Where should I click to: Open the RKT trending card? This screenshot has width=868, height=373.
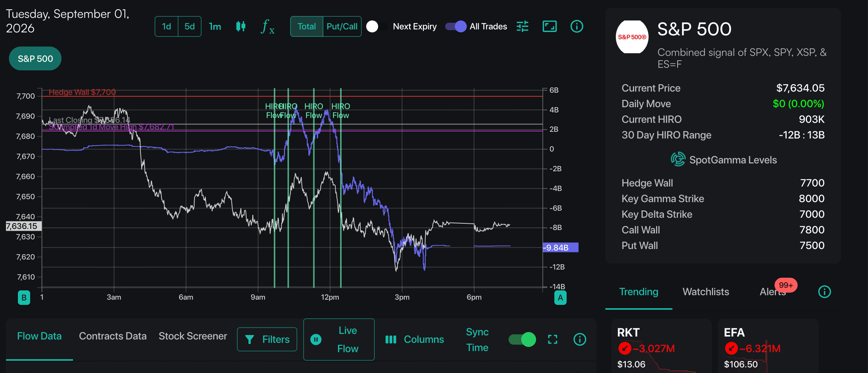click(661, 346)
